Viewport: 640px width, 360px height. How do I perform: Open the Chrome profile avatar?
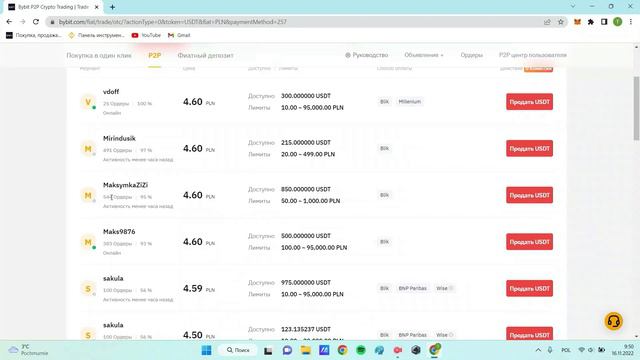tap(618, 22)
